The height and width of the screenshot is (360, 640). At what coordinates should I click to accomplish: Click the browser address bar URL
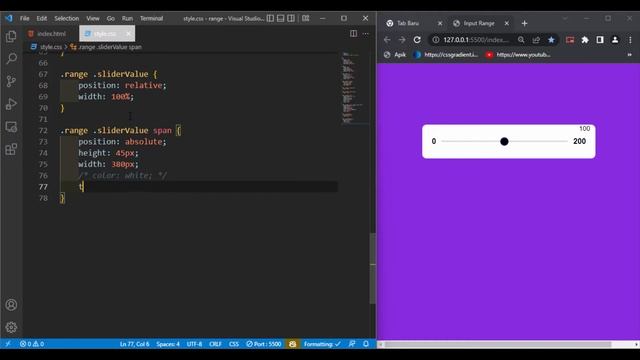[x=476, y=40]
